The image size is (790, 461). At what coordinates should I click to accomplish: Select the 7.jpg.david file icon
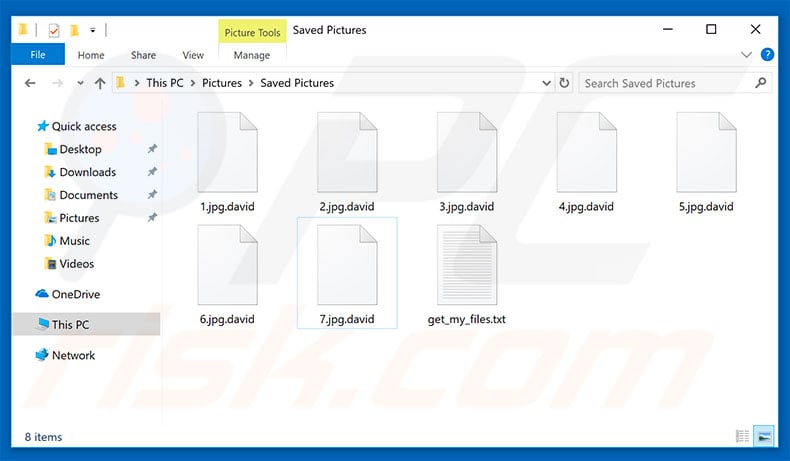pos(347,265)
